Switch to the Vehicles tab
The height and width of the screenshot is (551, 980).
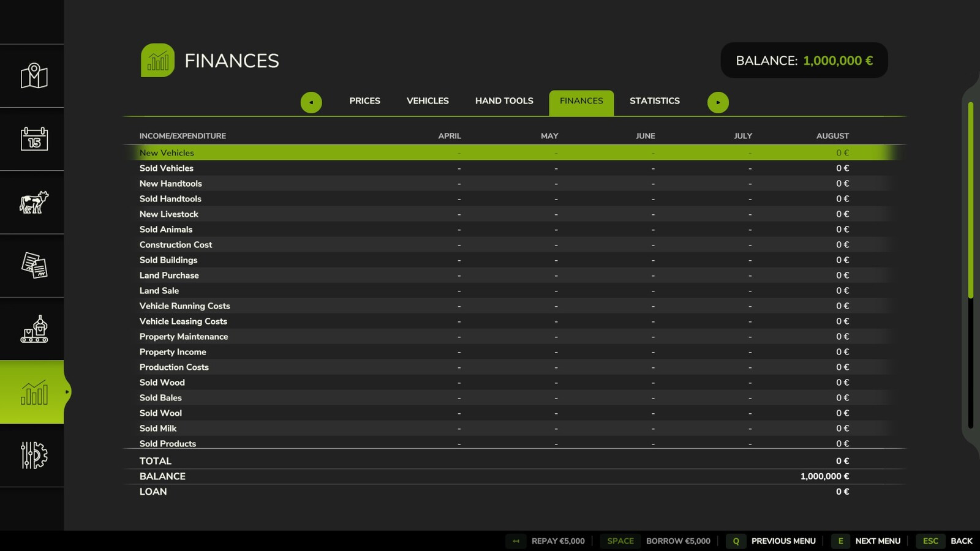click(428, 101)
